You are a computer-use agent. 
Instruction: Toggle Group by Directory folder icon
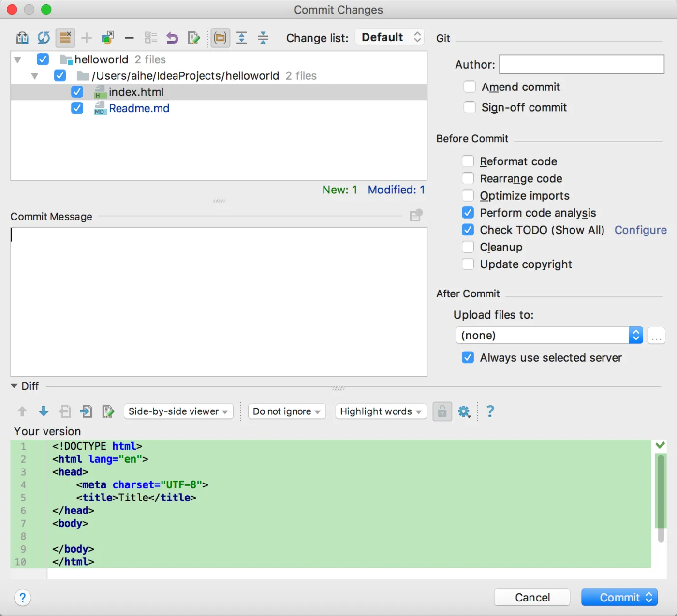click(220, 38)
